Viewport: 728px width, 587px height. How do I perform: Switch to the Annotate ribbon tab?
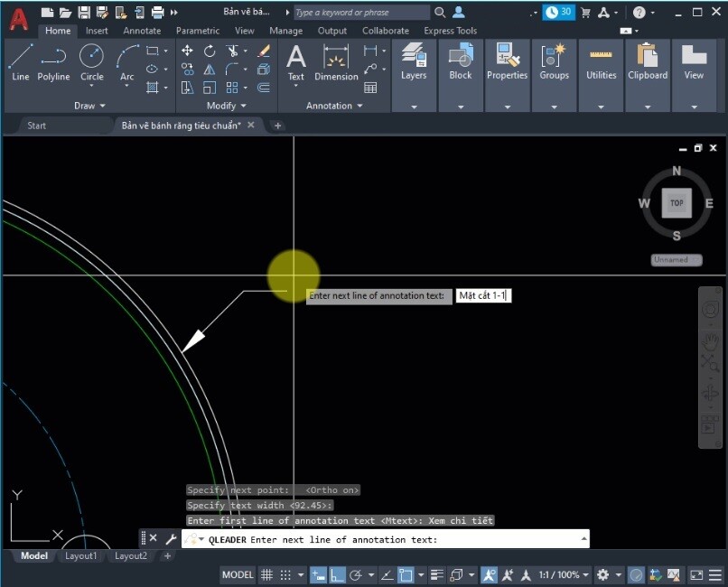(x=142, y=30)
